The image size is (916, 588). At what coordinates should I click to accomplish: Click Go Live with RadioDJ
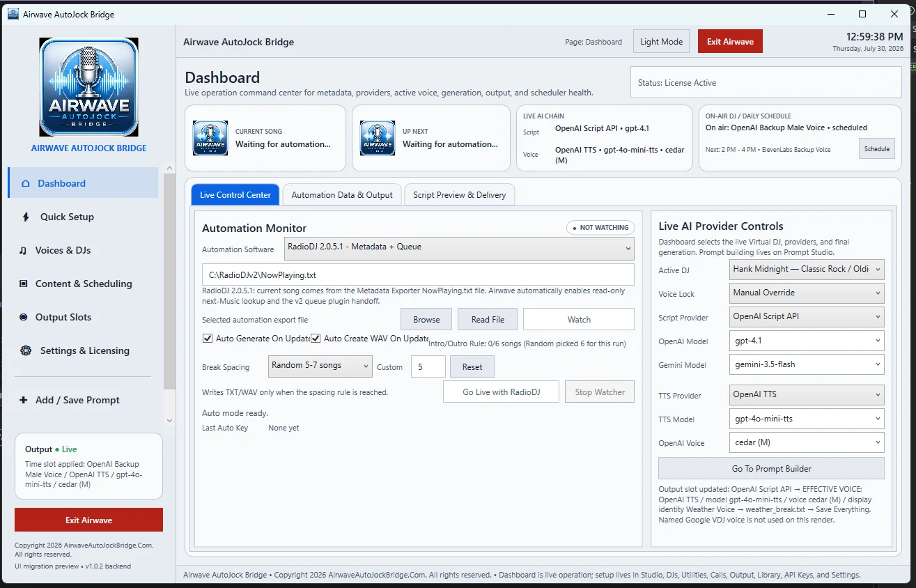tap(501, 392)
